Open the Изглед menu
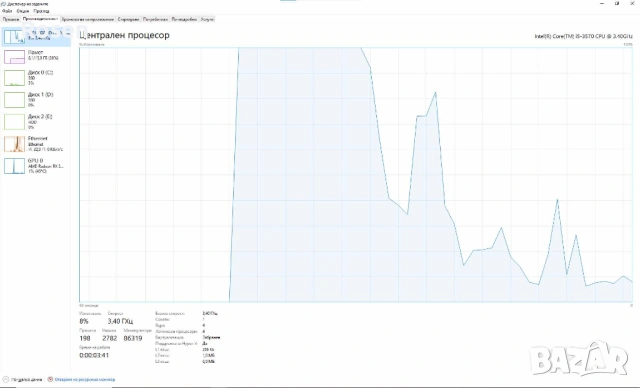The height and width of the screenshot is (388, 640). point(41,11)
